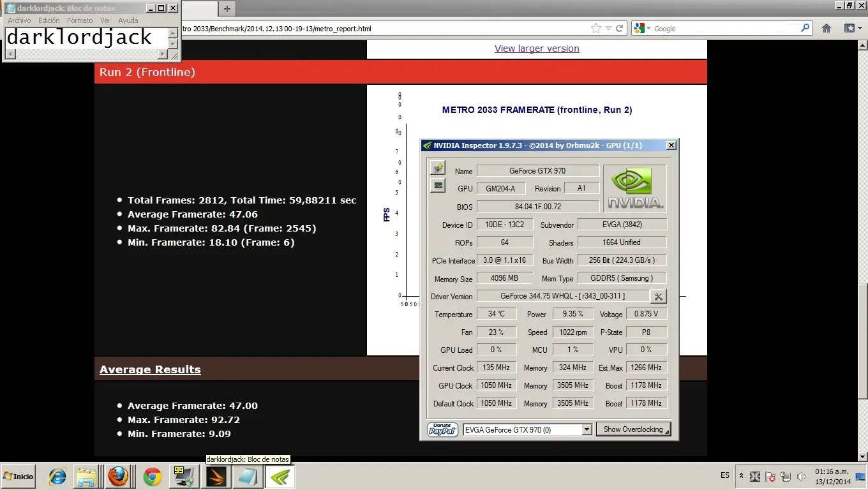This screenshot has width=868, height=490.
Task: Click the PayPal Donate button
Action: (442, 429)
